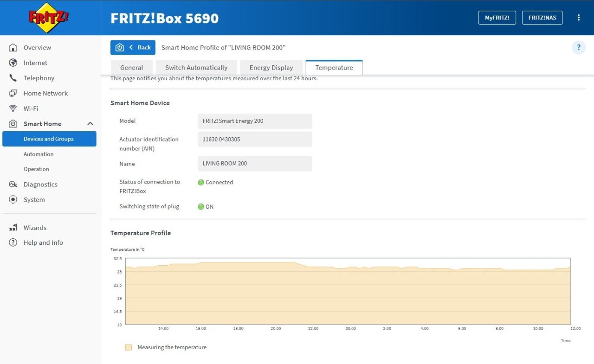Click the green Connected status indicator
Screen dimensions: 594x364
pos(201,183)
